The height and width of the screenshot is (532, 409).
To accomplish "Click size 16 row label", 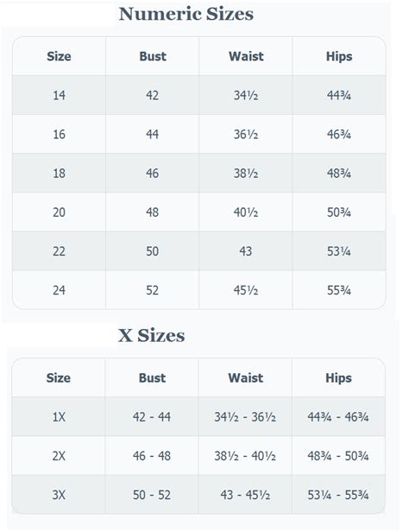I will [x=59, y=135].
